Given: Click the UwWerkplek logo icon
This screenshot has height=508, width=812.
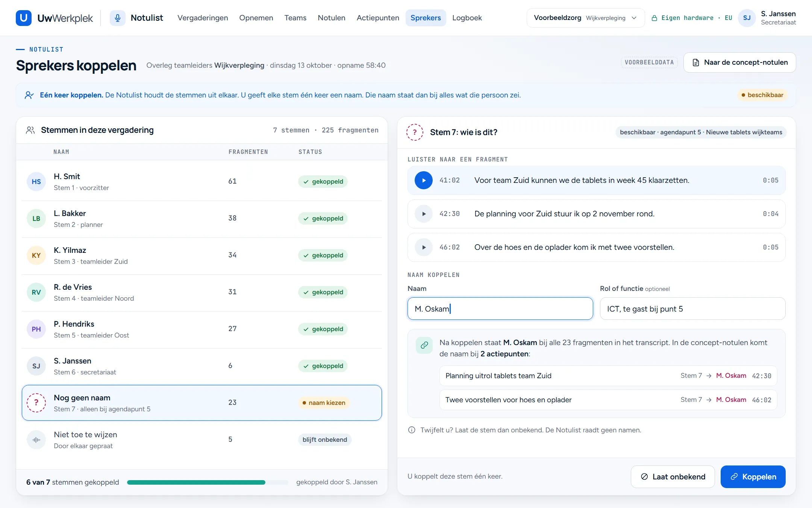Looking at the screenshot, I should 24,18.
